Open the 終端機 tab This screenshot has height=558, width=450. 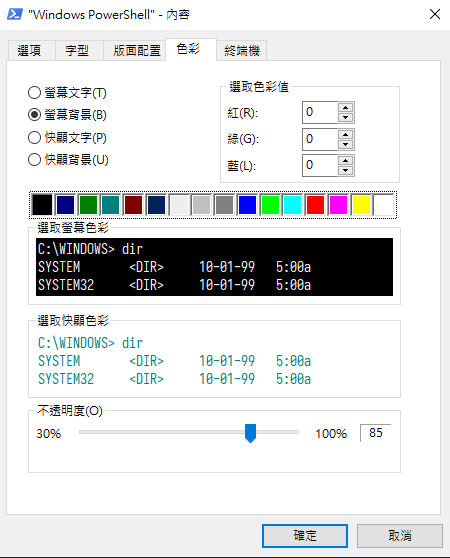click(242, 51)
